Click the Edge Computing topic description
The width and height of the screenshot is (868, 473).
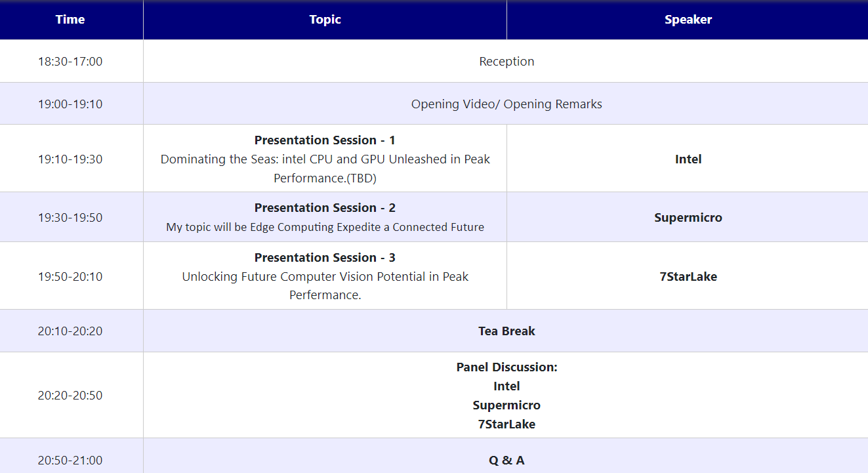pyautogui.click(x=325, y=228)
